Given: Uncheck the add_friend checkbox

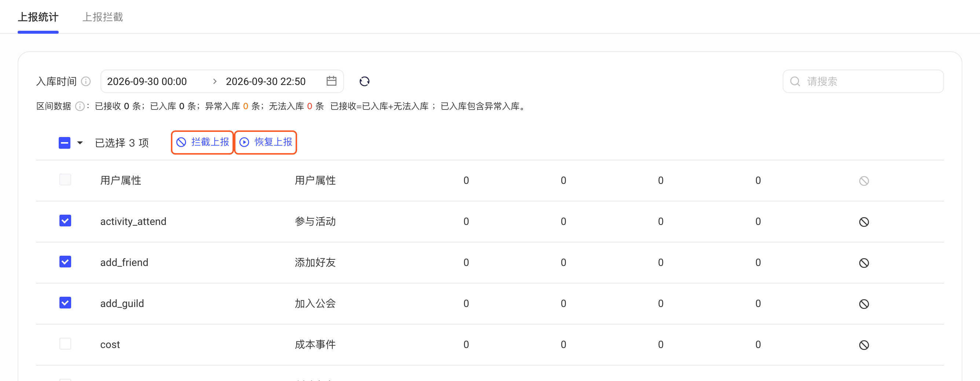Looking at the screenshot, I should (x=65, y=262).
